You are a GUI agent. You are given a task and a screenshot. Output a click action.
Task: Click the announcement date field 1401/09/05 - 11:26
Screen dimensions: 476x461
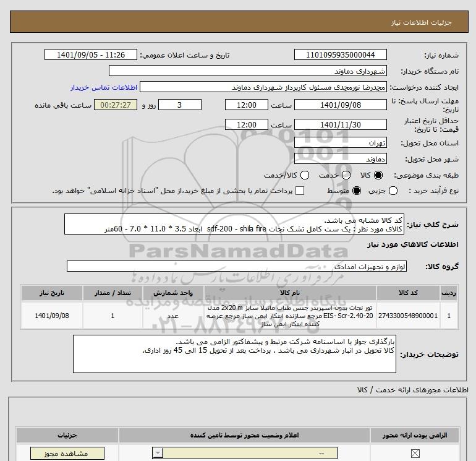click(x=91, y=54)
